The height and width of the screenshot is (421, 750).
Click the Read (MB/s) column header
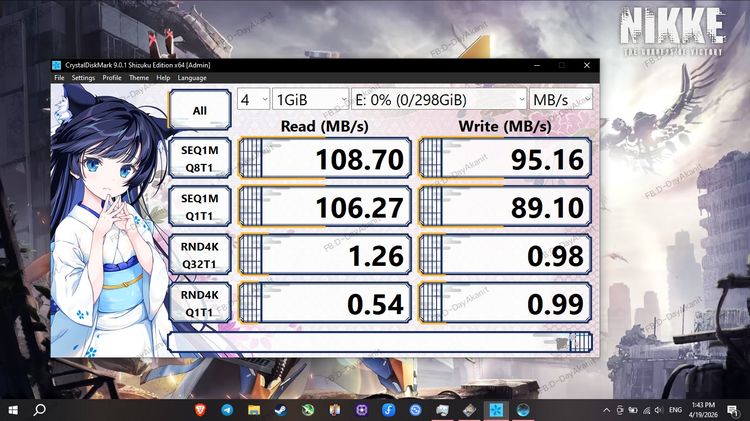(x=324, y=126)
